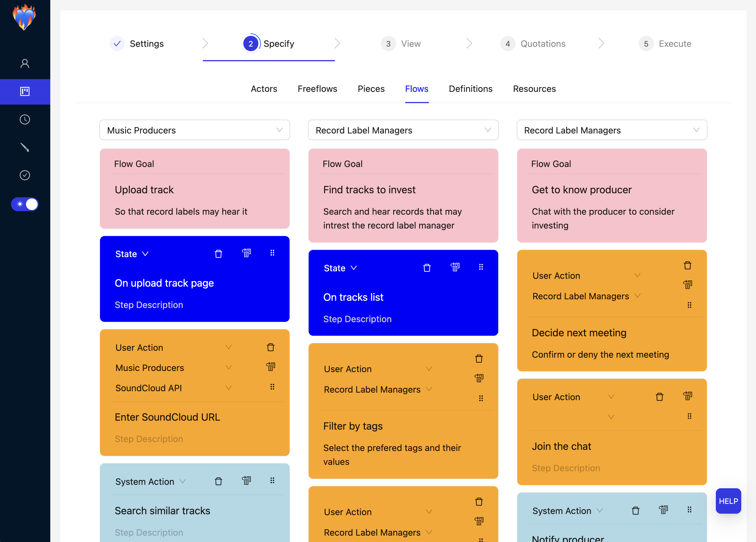Expand the State type dropdown on 'On tracks list'
Viewport: 756px width, 542px height.
pos(341,268)
